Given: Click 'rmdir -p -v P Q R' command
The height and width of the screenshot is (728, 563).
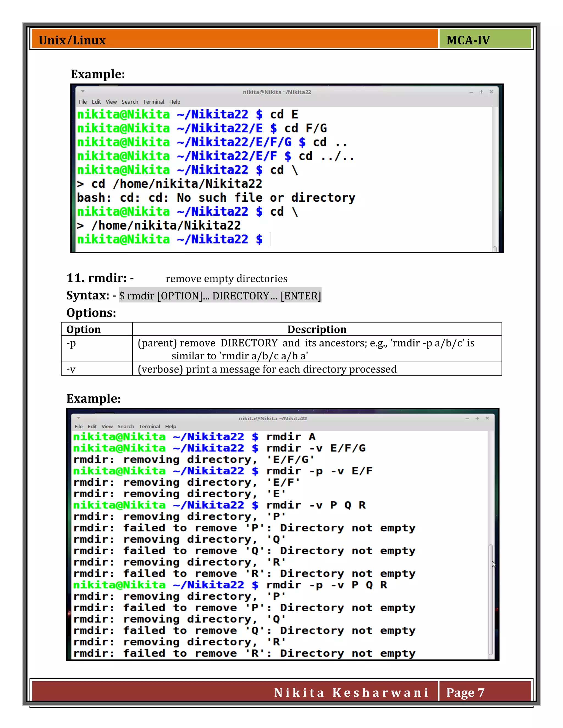Looking at the screenshot, I should (327, 585).
